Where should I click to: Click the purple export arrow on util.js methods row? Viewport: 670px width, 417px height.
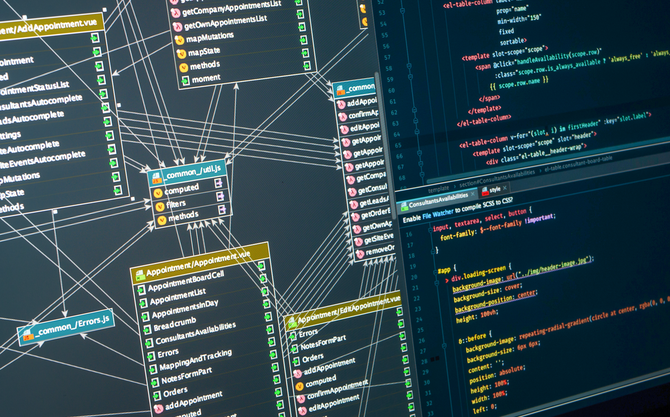(222, 210)
